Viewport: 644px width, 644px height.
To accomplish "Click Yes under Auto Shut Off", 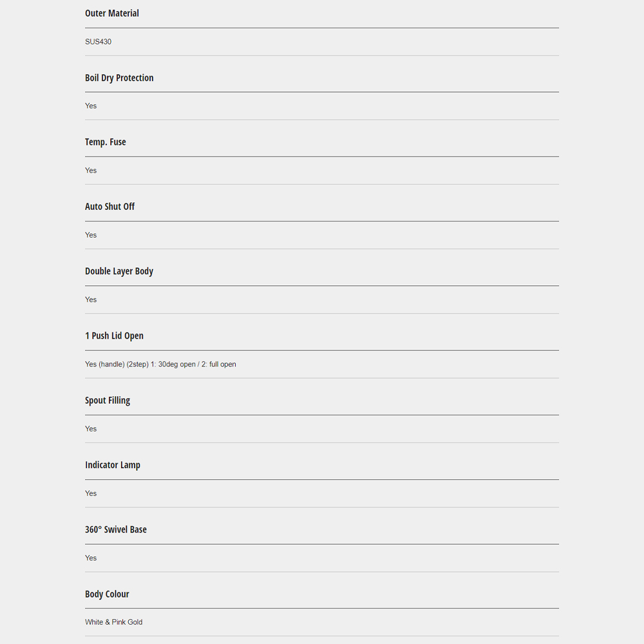I will 91,235.
